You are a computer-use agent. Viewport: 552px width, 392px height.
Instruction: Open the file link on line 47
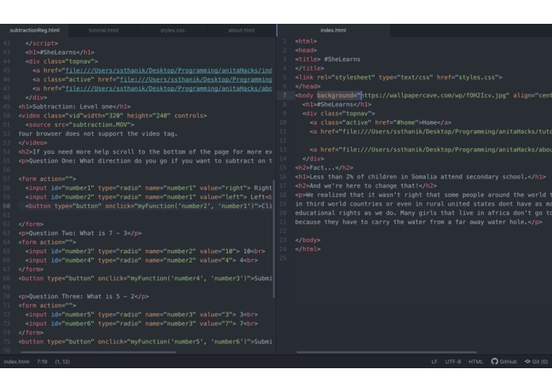point(168,89)
